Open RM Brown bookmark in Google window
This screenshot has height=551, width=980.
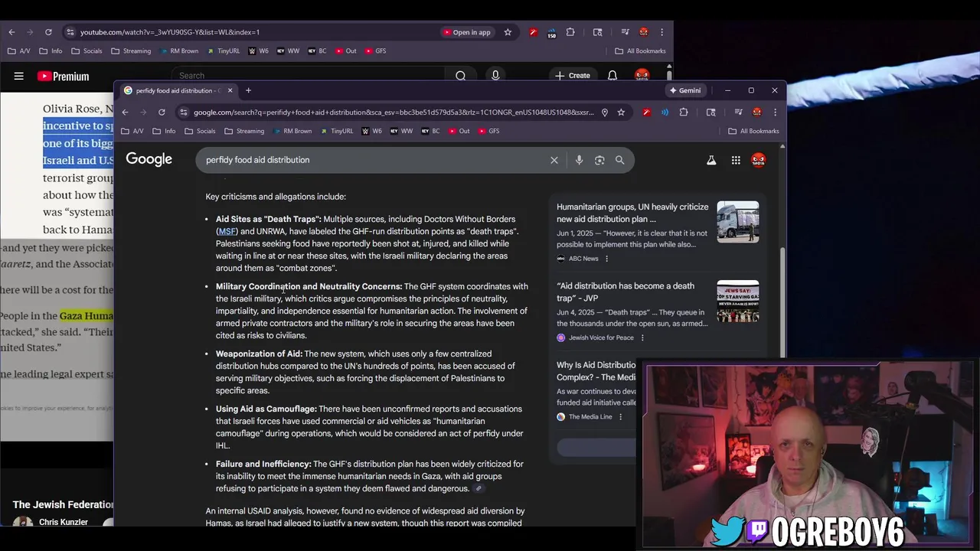click(291, 131)
